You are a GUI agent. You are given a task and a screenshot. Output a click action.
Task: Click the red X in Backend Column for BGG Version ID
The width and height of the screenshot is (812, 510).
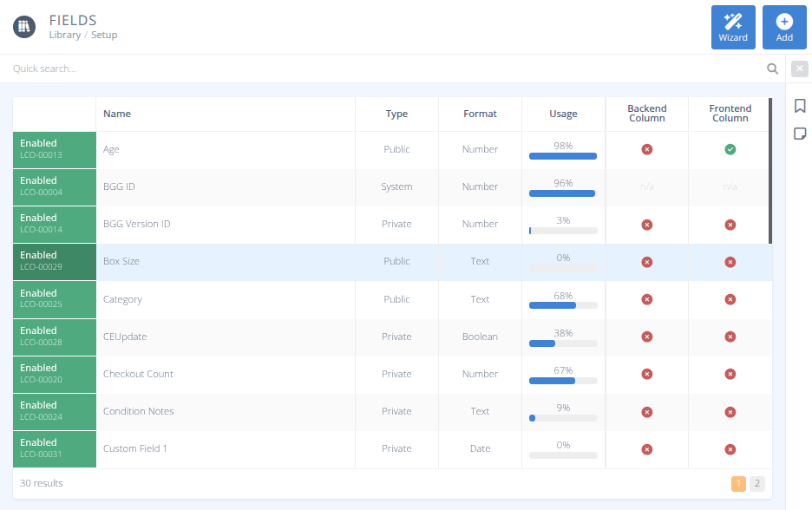646,224
